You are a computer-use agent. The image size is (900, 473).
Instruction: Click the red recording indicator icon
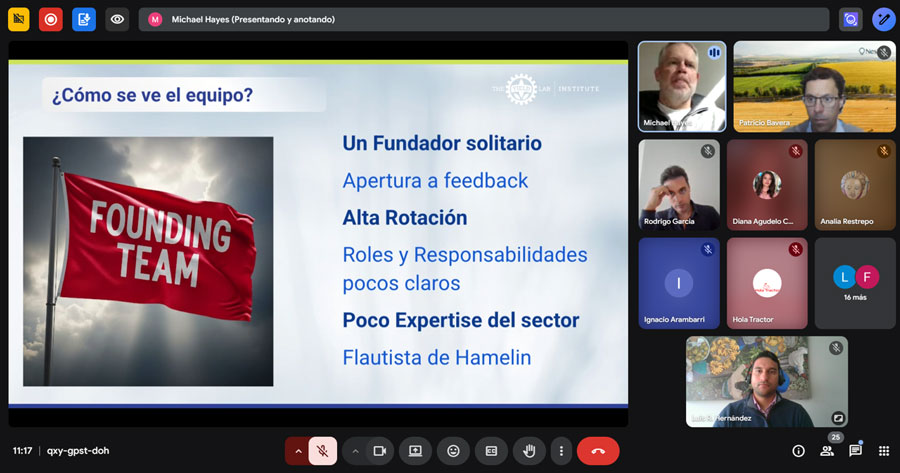coord(51,19)
